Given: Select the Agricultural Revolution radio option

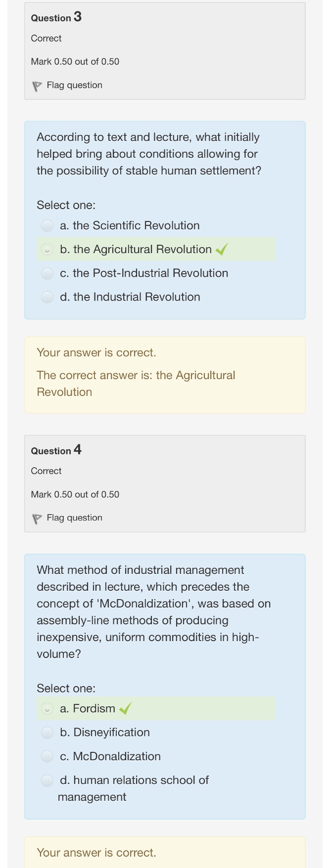Looking at the screenshot, I should (47, 250).
